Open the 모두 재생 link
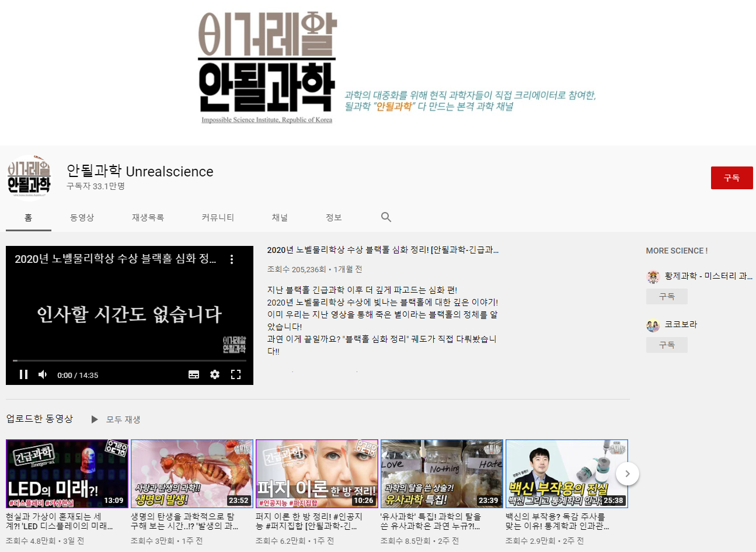The height and width of the screenshot is (552, 756). (x=123, y=419)
